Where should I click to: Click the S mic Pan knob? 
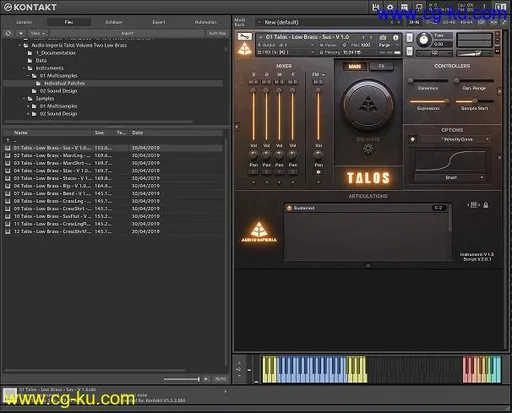coord(253,155)
